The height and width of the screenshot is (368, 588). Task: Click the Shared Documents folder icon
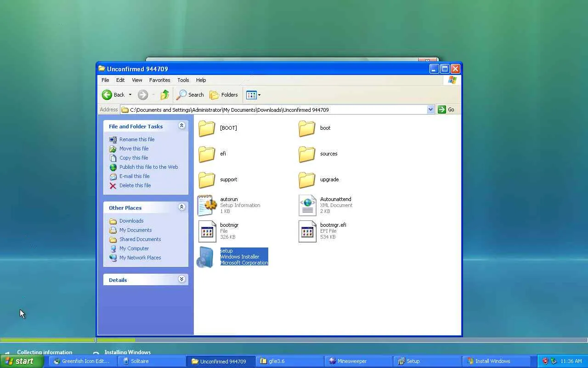coord(113,239)
